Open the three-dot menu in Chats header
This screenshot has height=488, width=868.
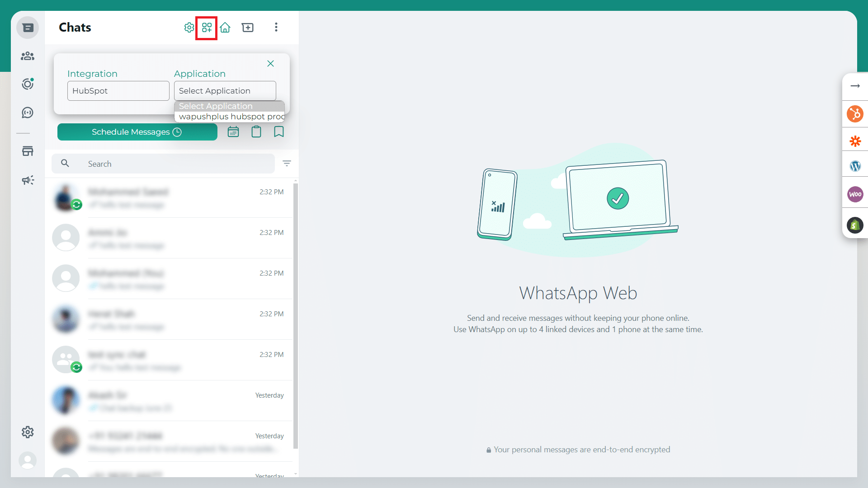[x=276, y=28]
